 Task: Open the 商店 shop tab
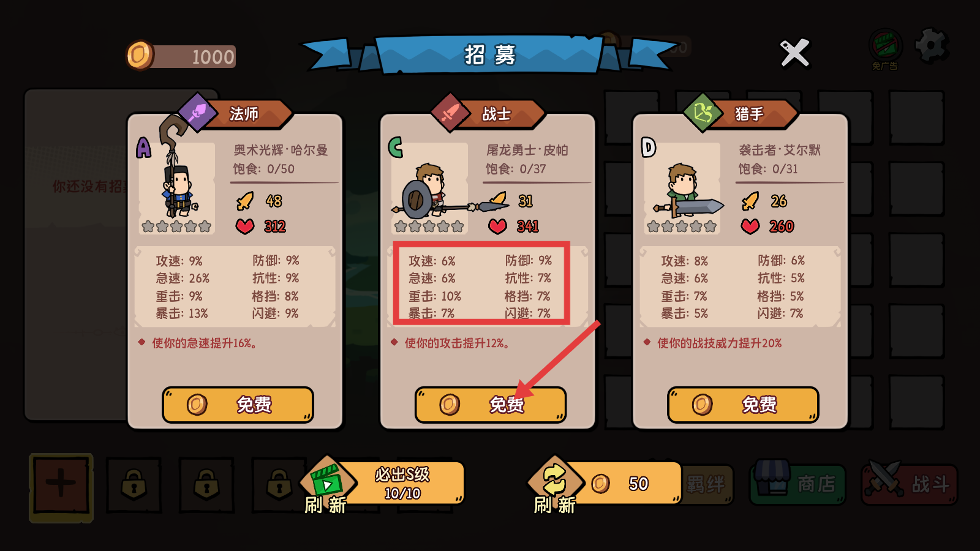click(x=797, y=484)
